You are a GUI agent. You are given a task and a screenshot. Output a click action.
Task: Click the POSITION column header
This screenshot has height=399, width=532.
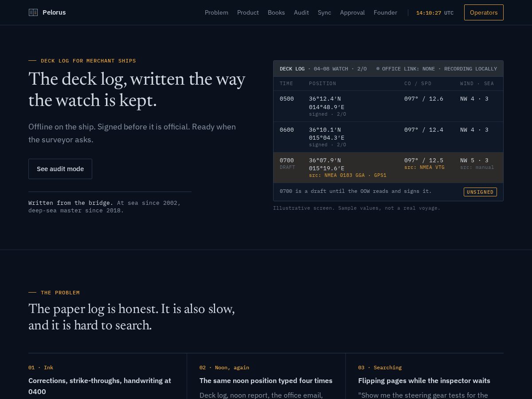point(323,83)
